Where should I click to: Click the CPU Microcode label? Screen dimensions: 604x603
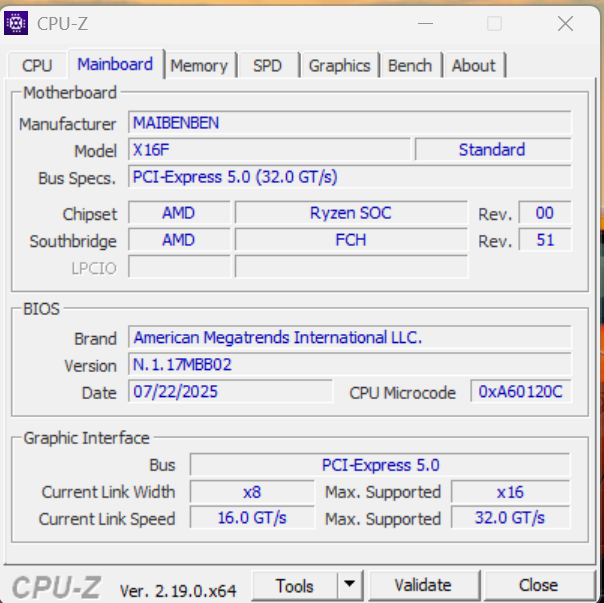(402, 393)
